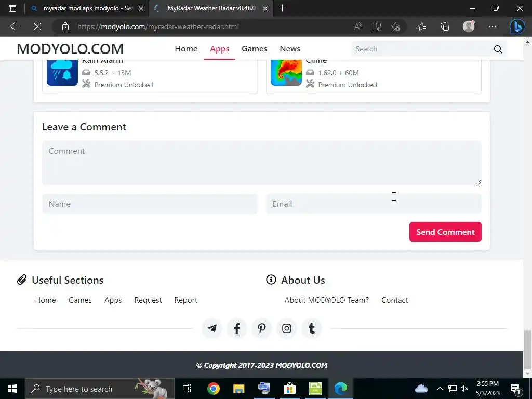Viewport: 532px width, 399px height.
Task: Stop loading the page
Action: point(37,26)
